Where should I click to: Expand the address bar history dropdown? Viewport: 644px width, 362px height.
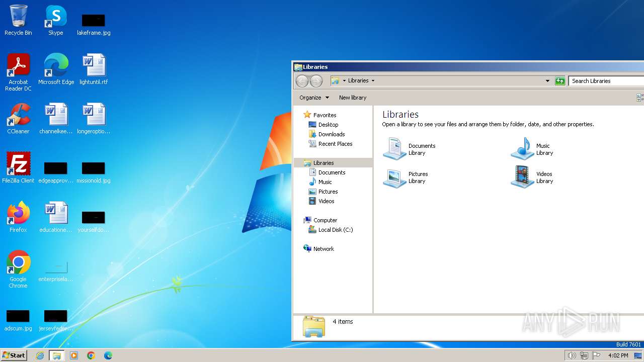point(547,81)
